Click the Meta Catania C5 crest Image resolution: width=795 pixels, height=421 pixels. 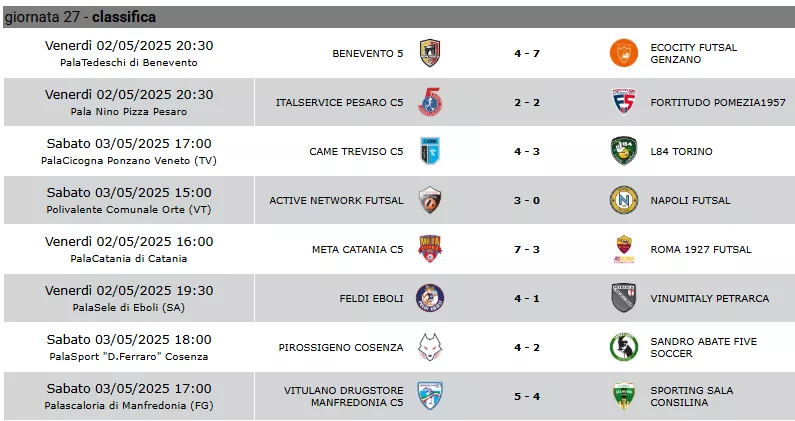coord(430,249)
